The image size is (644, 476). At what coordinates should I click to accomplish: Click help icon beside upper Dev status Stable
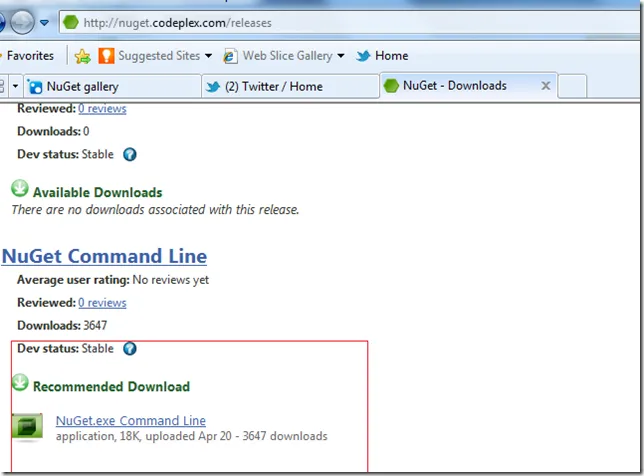tap(130, 154)
